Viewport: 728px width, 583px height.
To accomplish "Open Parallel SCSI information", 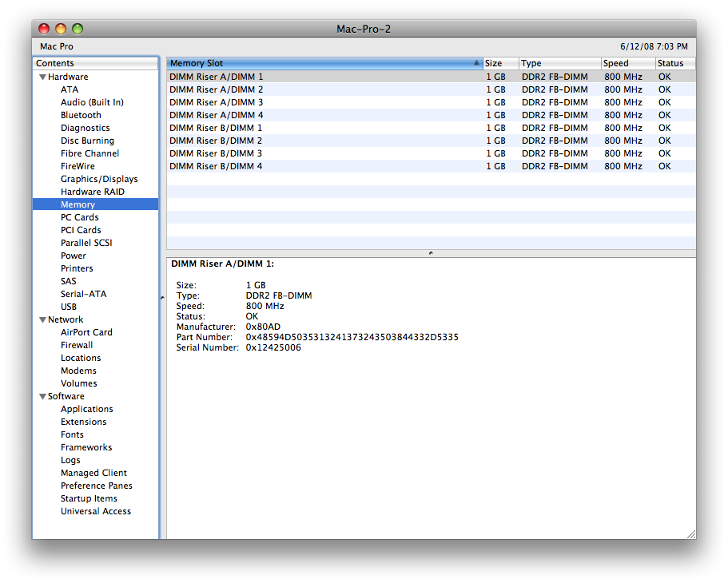I will pyautogui.click(x=86, y=243).
